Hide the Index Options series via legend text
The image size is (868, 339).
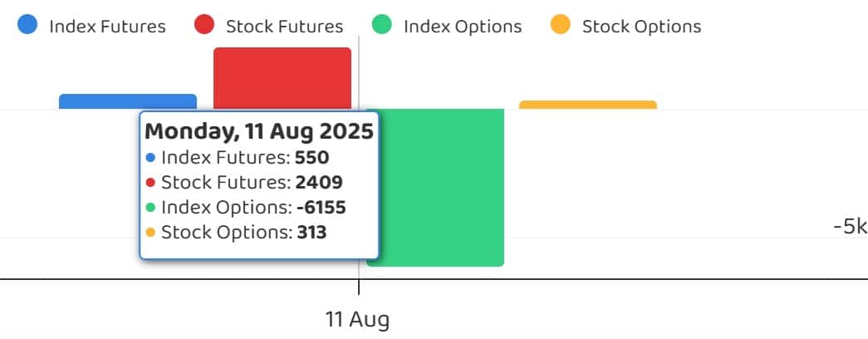coord(463,26)
